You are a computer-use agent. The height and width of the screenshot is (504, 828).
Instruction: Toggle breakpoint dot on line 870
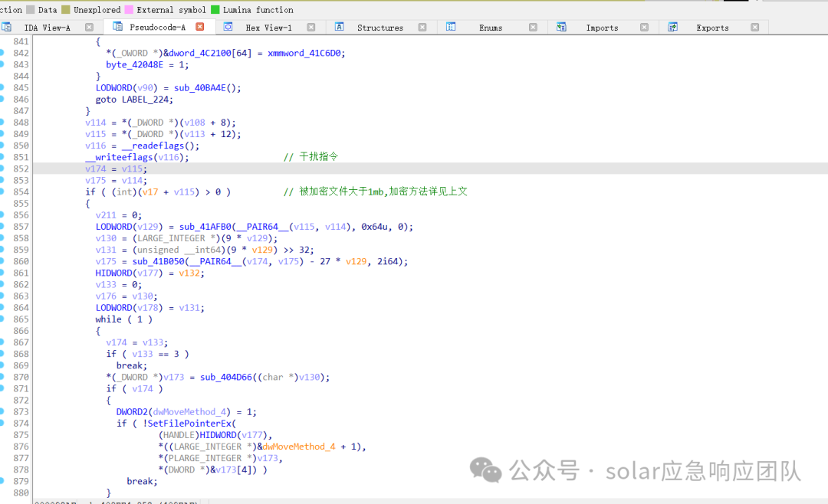(x=2, y=377)
